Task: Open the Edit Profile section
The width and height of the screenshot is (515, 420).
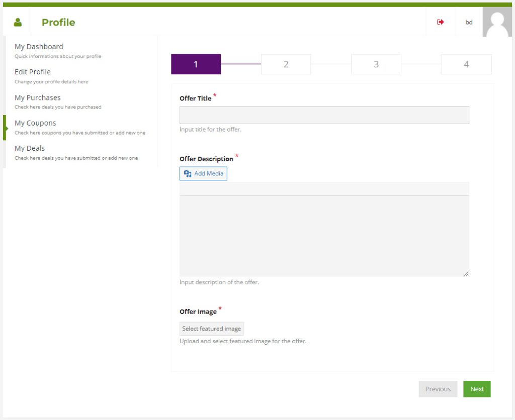Action: pos(33,72)
